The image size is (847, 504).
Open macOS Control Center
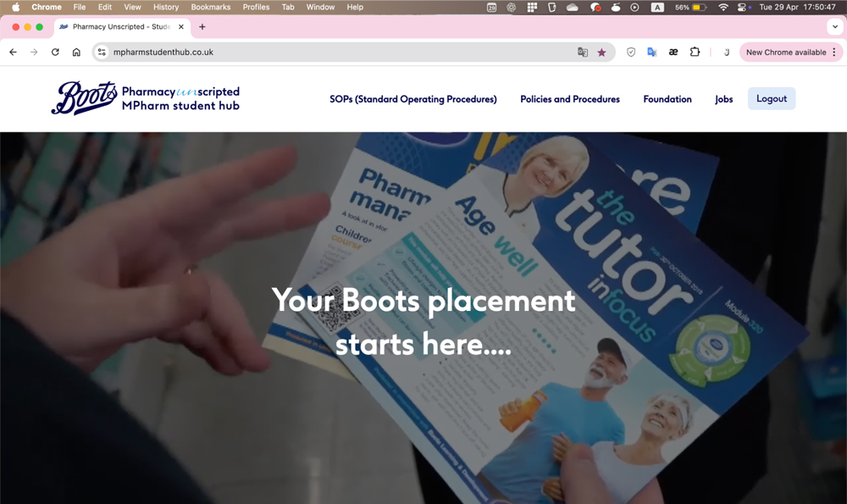pos(744,7)
